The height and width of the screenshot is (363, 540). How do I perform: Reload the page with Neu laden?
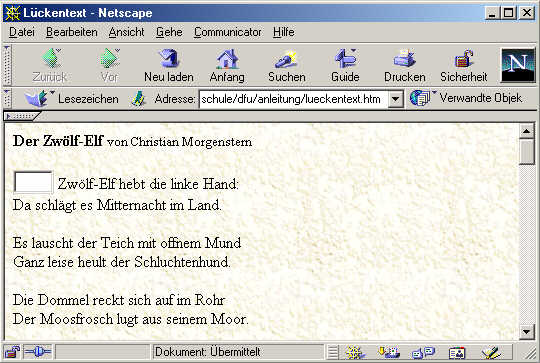pyautogui.click(x=169, y=65)
